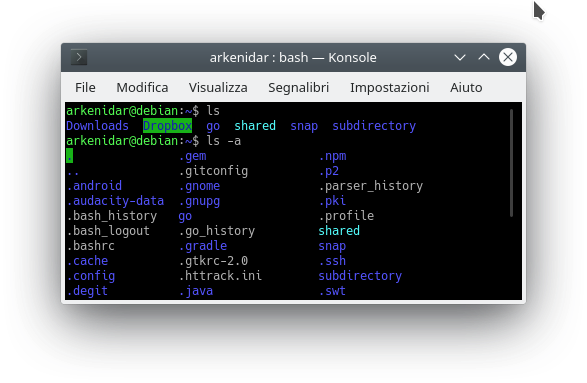Click the '.gtkrc-2.0' file entry
Screen dimensions: 587x383
click(x=213, y=261)
